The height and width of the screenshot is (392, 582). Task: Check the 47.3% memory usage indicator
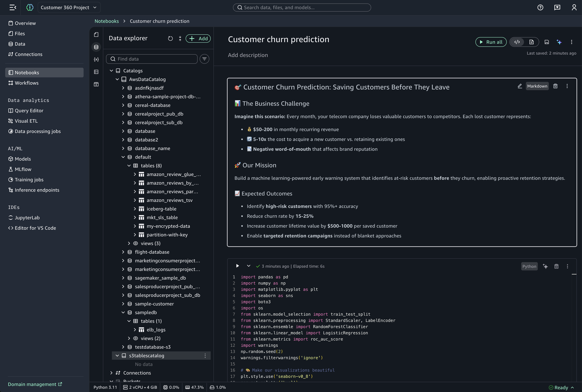pos(194,387)
